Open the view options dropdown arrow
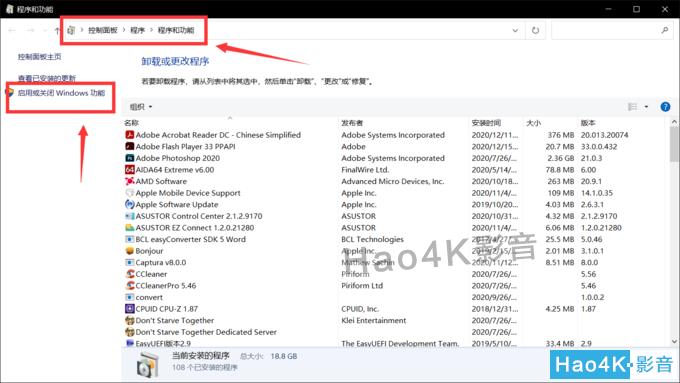680x383 pixels. point(646,107)
